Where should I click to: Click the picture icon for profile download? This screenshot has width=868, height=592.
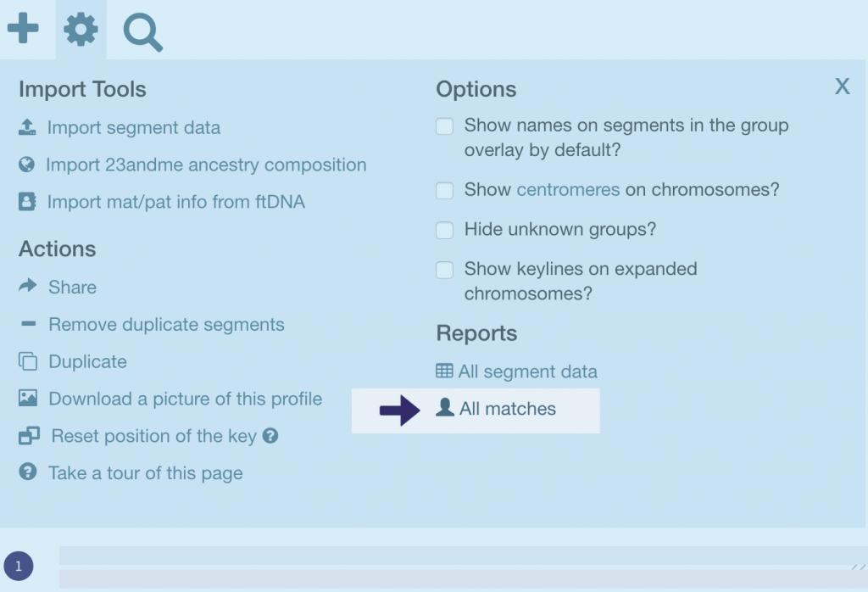coord(28,398)
